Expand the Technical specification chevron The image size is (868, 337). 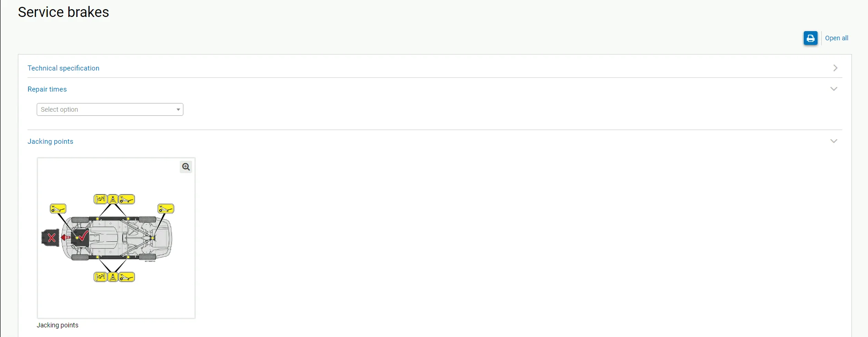pos(835,68)
